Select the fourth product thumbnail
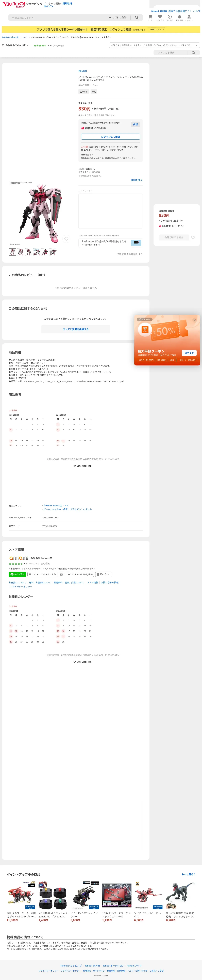This screenshot has width=202, height=980. pyautogui.click(x=37, y=252)
